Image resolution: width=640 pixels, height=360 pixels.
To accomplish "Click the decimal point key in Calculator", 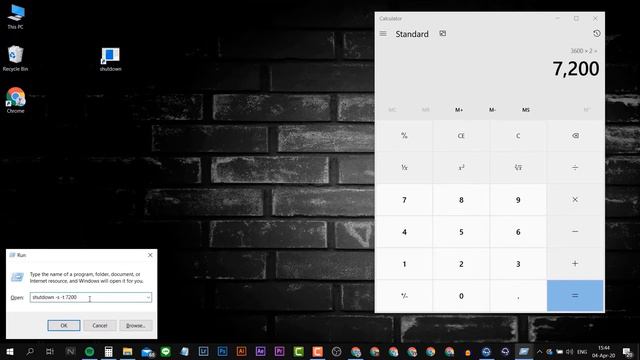I will (518, 296).
